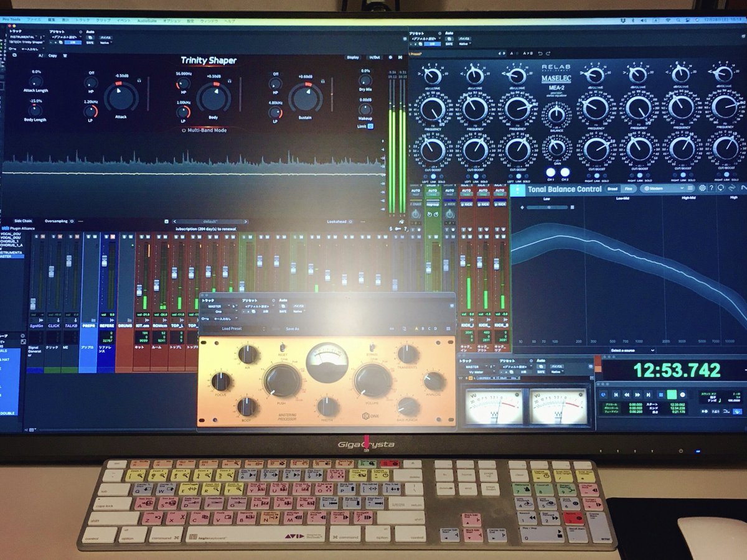
Task: Select the Broad tab in Tonal Balance Control
Action: (x=613, y=189)
